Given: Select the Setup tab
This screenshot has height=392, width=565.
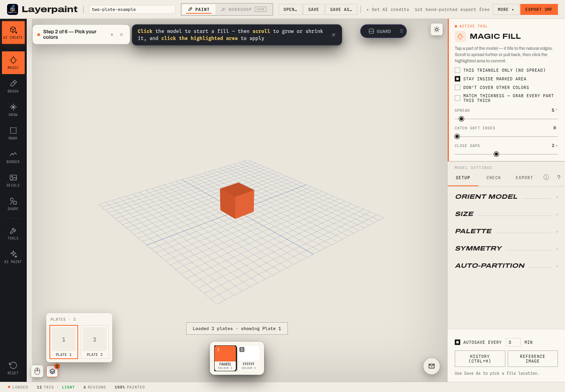Looking at the screenshot, I should pos(463,178).
